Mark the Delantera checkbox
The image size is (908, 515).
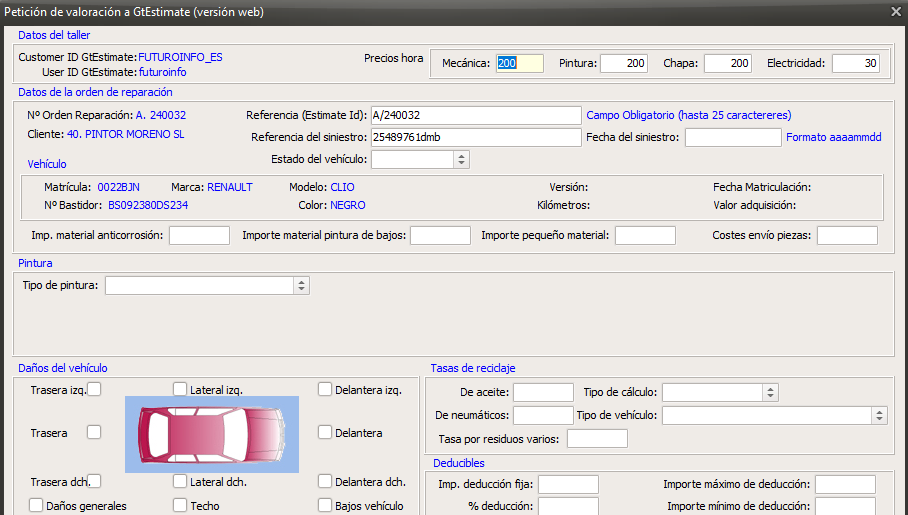click(x=325, y=432)
